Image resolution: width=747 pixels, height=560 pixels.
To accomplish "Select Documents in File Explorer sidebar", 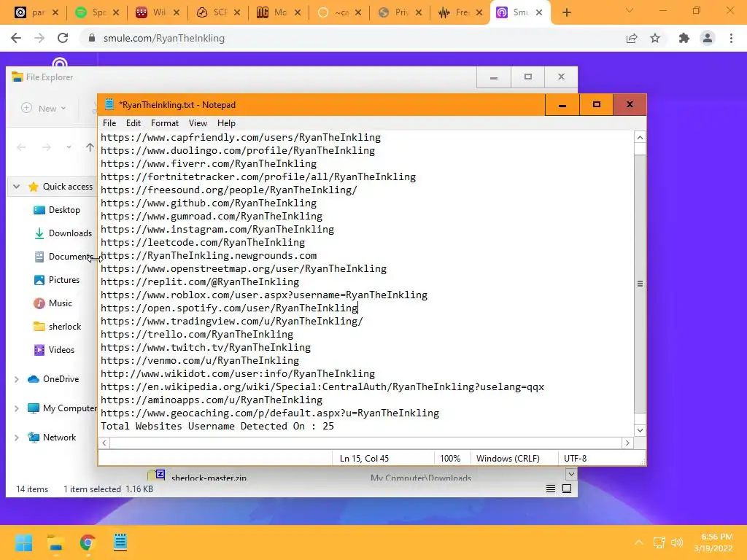I will tap(64, 257).
